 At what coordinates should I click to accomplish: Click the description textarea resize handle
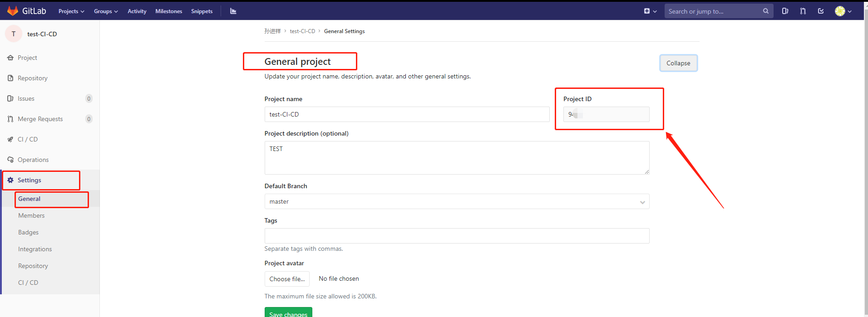[647, 172]
